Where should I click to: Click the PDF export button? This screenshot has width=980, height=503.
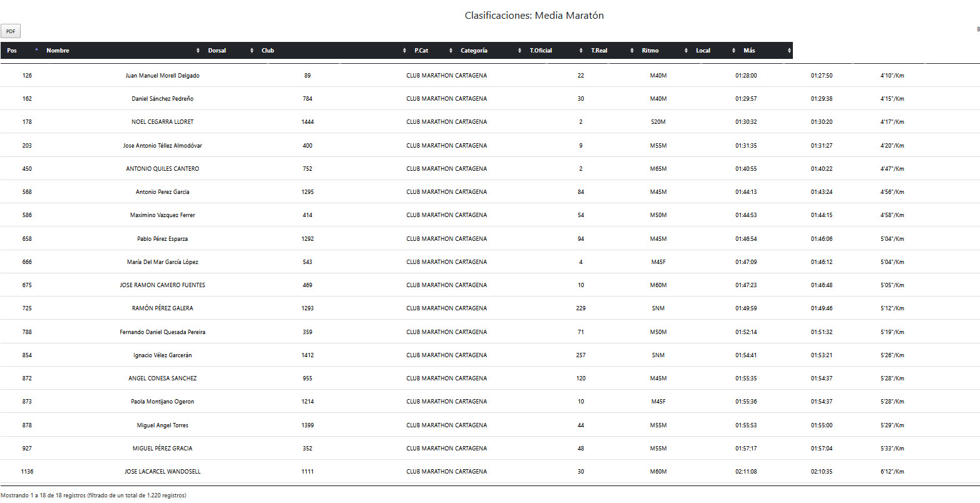tap(11, 31)
